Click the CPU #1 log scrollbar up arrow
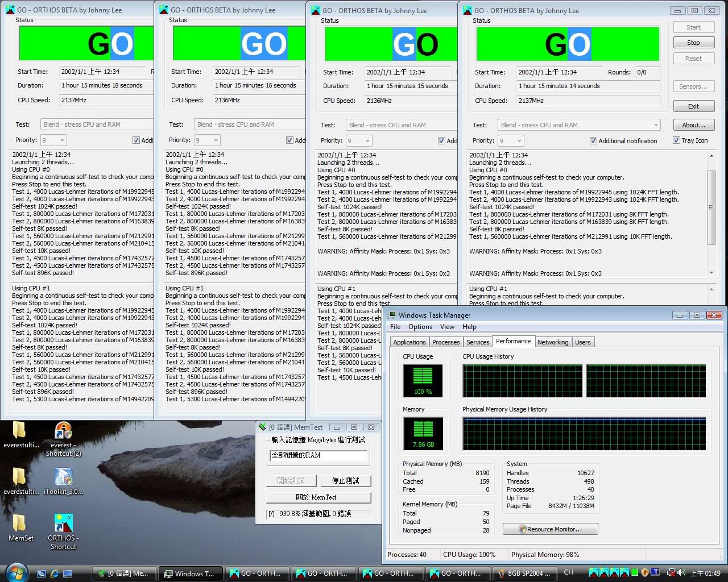 coord(711,289)
